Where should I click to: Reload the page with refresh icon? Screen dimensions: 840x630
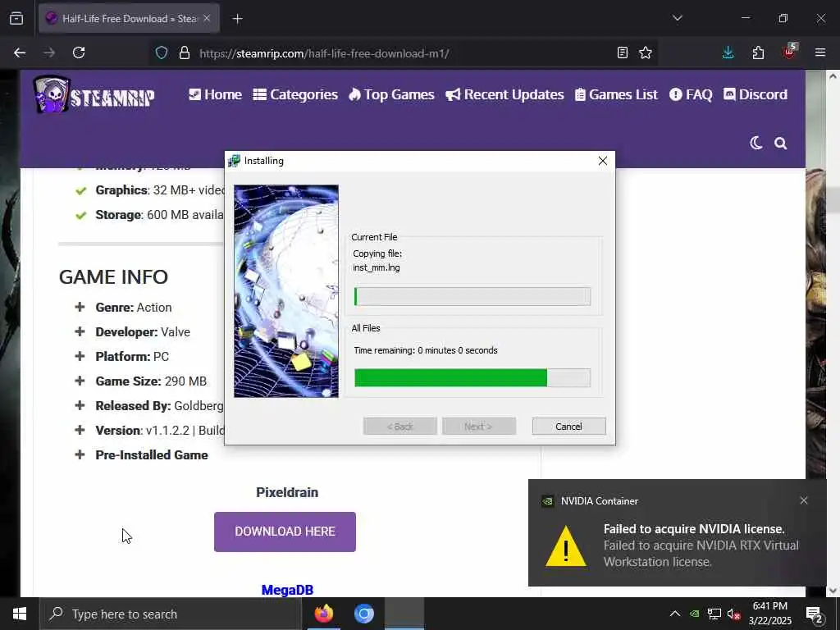tap(79, 52)
